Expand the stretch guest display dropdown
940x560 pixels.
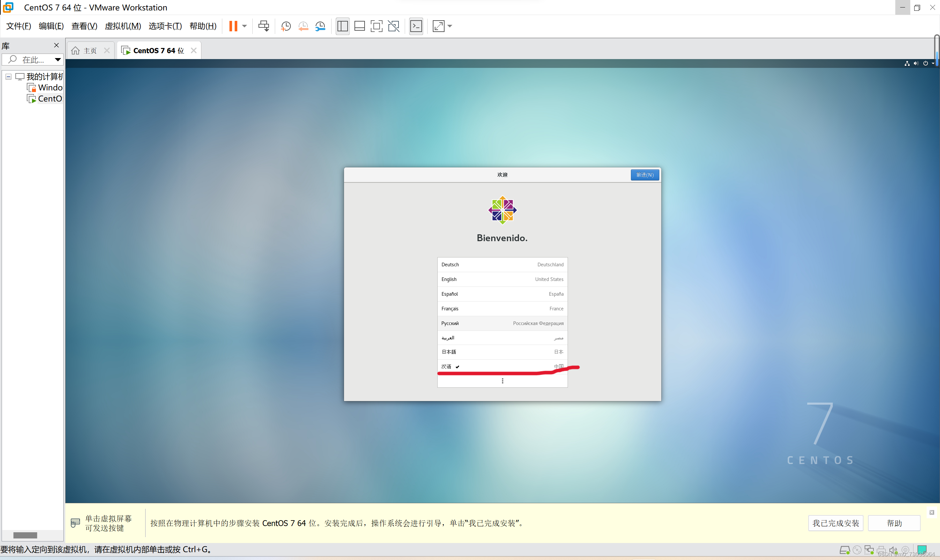(x=450, y=26)
